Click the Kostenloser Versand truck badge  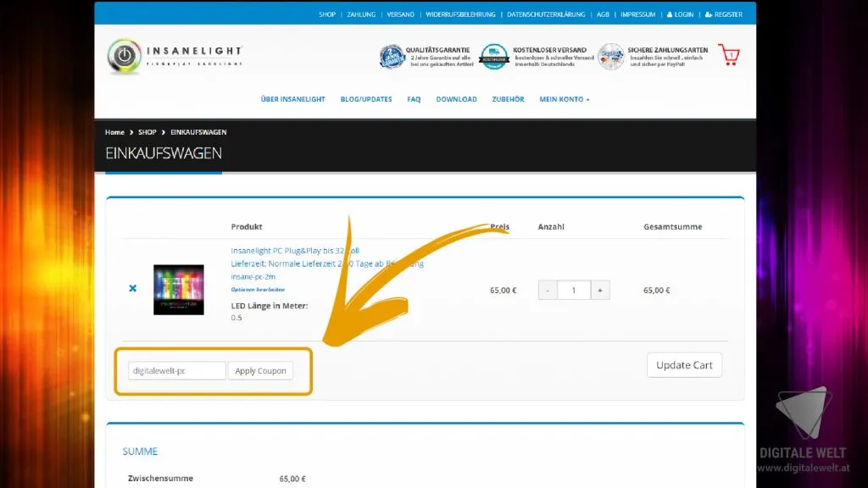point(494,57)
